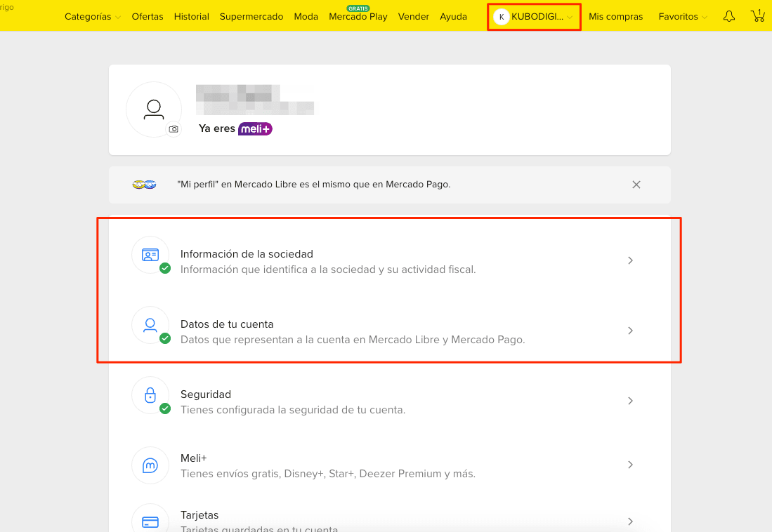Click 'Información que identifica a la sociedad' description
Image resolution: width=772 pixels, height=532 pixels.
click(328, 270)
